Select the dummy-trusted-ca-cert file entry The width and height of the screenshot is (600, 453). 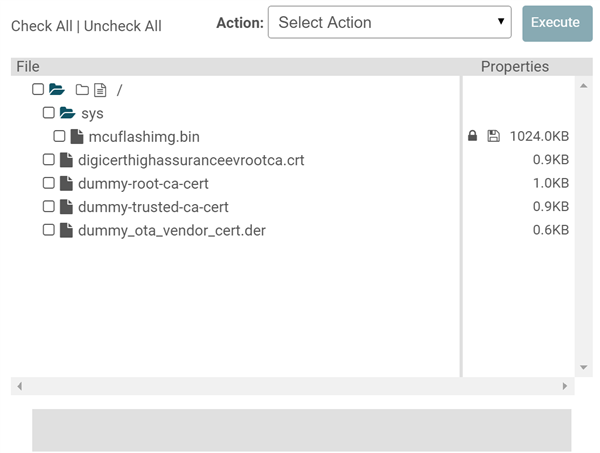[153, 207]
